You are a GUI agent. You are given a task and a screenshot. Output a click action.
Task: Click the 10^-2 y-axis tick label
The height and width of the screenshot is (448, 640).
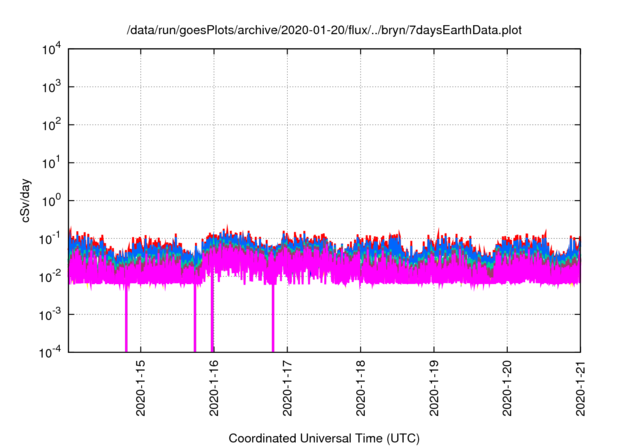tap(50, 277)
